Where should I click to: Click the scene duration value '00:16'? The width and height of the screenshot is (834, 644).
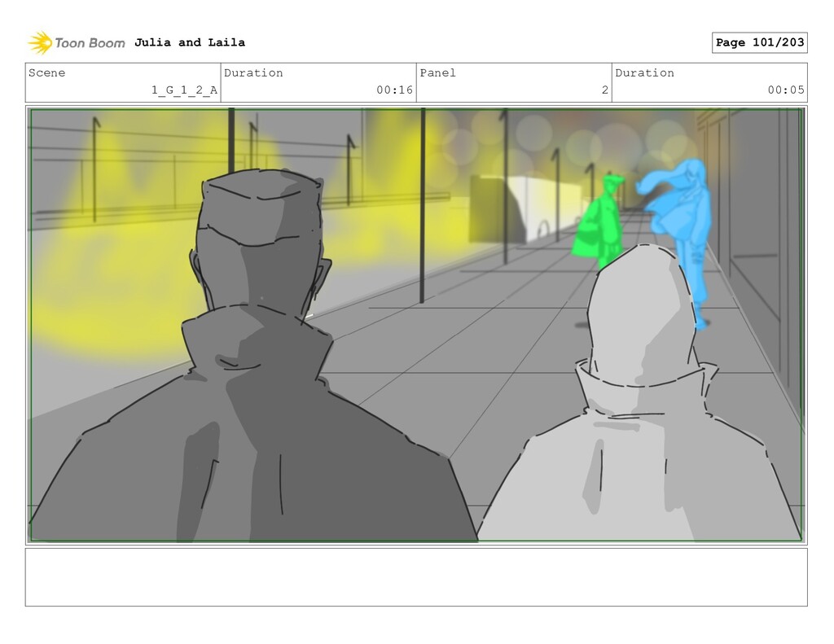(x=395, y=90)
